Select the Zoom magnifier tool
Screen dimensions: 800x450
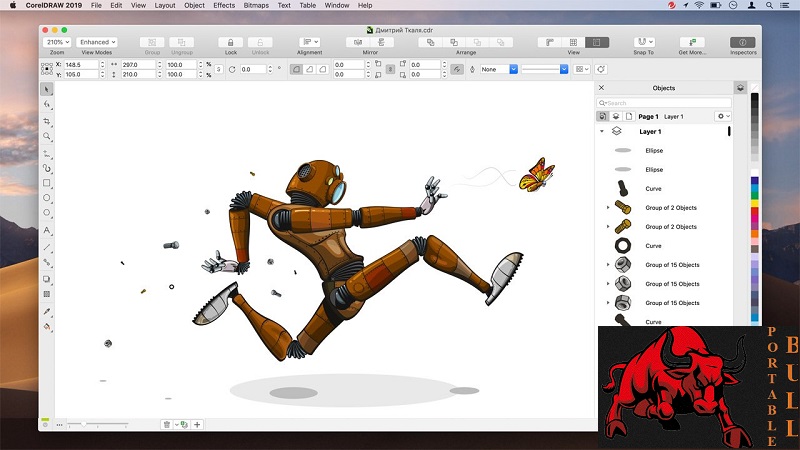coord(46,136)
